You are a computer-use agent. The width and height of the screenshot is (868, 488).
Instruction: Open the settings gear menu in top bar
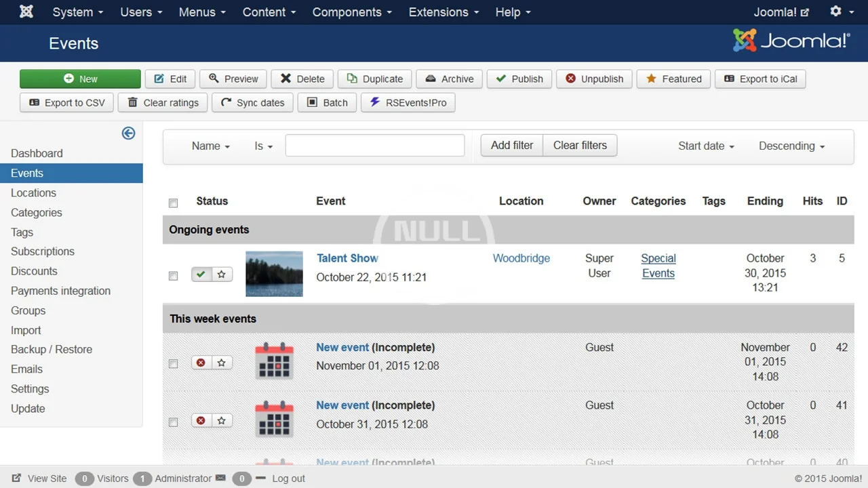[x=840, y=12]
